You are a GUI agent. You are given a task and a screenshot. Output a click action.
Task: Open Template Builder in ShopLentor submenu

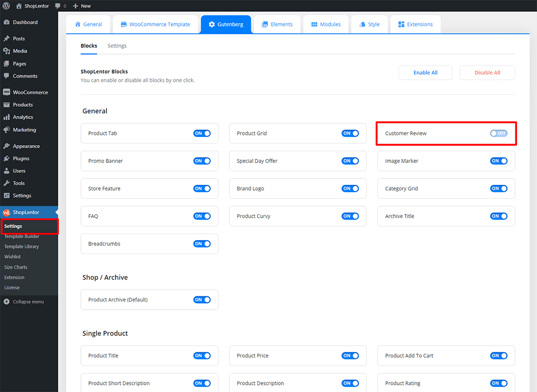point(21,237)
